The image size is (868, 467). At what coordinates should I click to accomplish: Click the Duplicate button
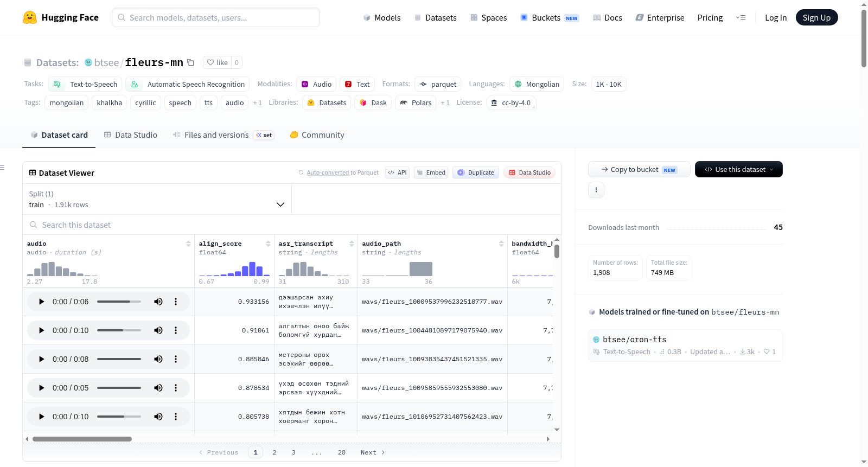point(476,172)
